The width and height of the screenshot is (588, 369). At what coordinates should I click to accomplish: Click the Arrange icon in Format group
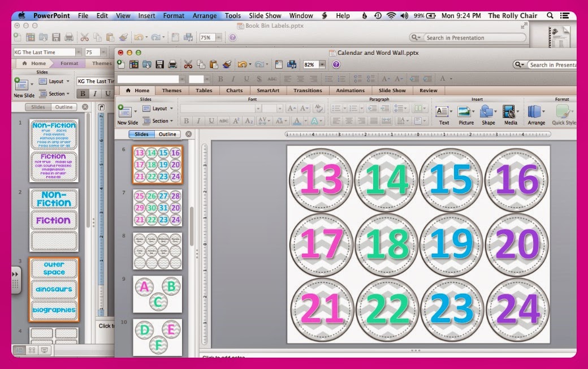pos(534,111)
